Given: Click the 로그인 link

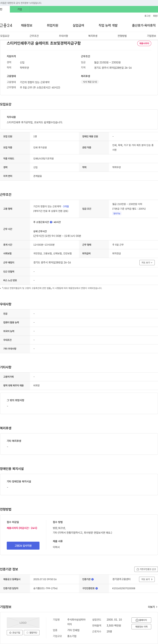Looking at the screenshot, I should coord(147,16).
